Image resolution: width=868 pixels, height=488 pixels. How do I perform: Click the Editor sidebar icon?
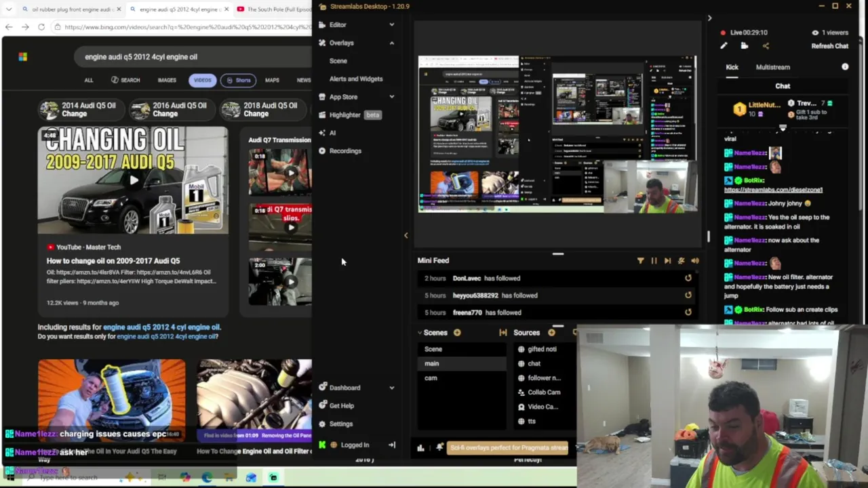(322, 24)
